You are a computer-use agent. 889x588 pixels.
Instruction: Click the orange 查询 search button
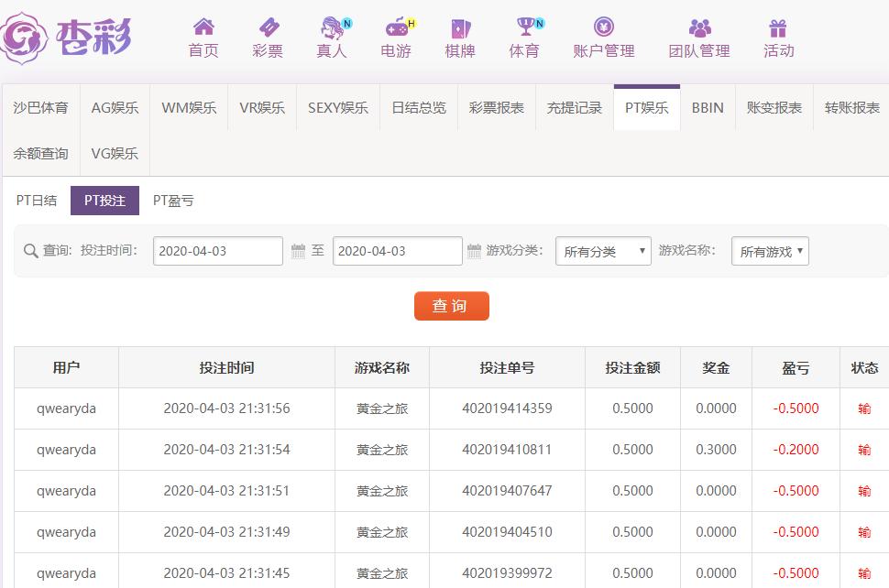(x=451, y=306)
